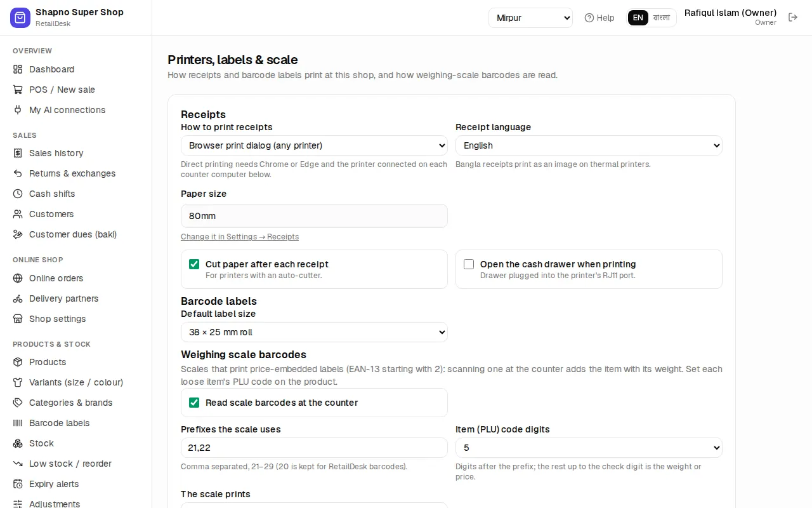The width and height of the screenshot is (812, 508).
Task: Click the Prefixes the scale uses field
Action: (314, 448)
